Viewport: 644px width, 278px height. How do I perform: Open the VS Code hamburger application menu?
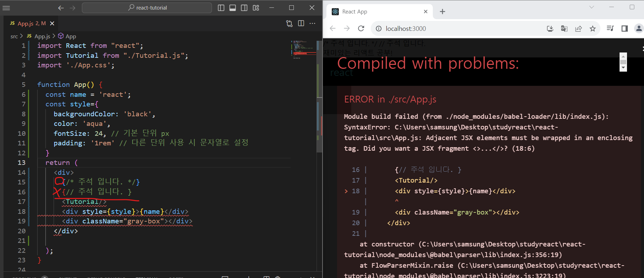[x=6, y=8]
